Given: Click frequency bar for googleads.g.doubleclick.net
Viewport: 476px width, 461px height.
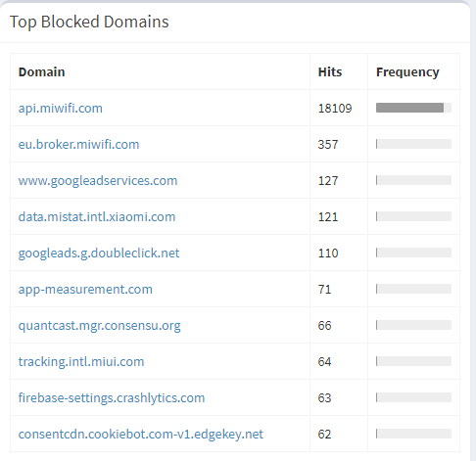Looking at the screenshot, I should tap(413, 253).
